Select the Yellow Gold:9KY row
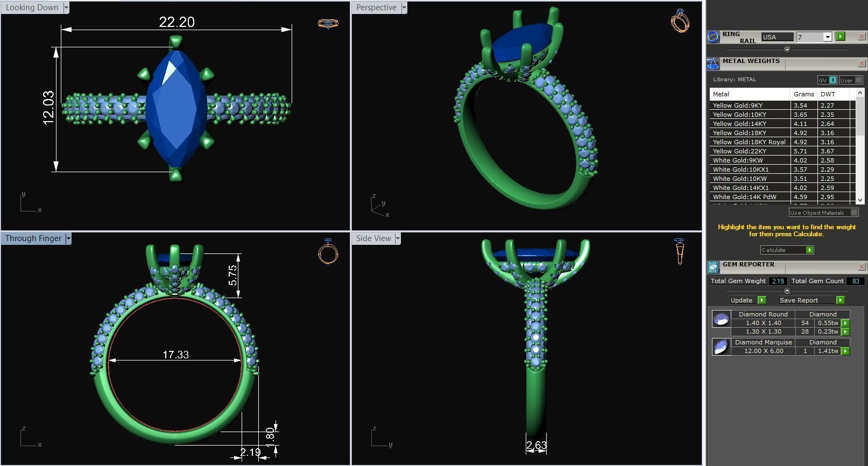 [x=782, y=105]
